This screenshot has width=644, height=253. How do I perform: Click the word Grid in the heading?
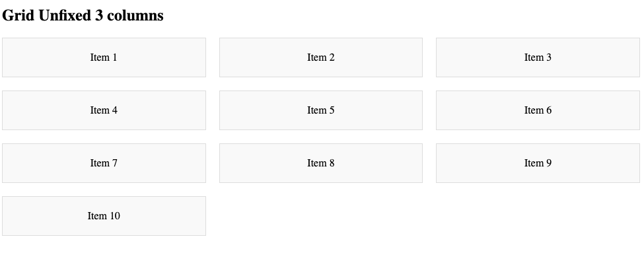pos(18,16)
